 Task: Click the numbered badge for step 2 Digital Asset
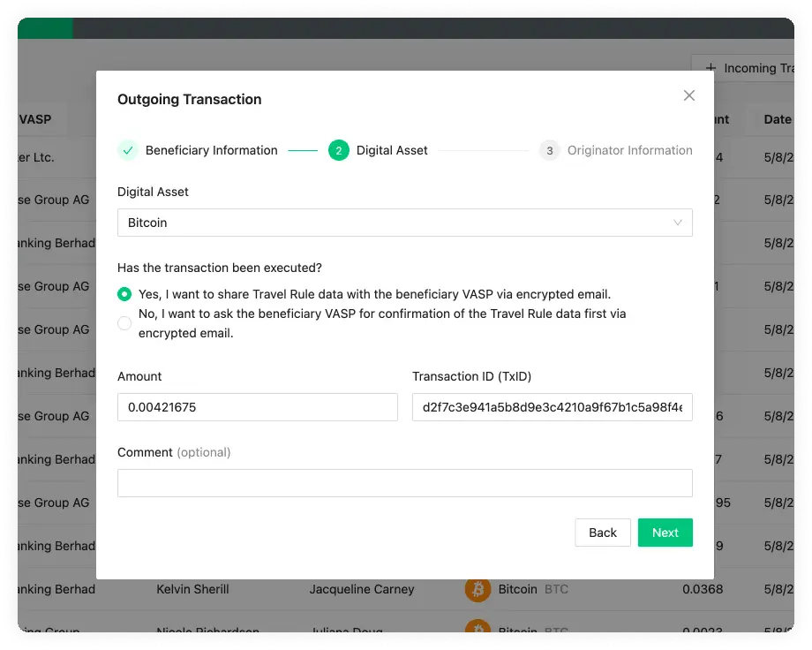[x=339, y=150]
